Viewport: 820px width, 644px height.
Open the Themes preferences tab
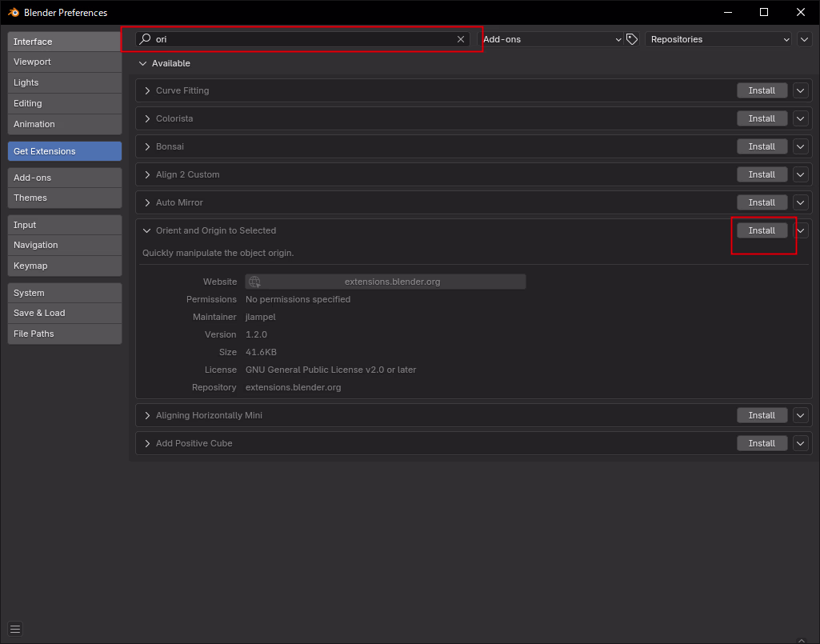(65, 198)
